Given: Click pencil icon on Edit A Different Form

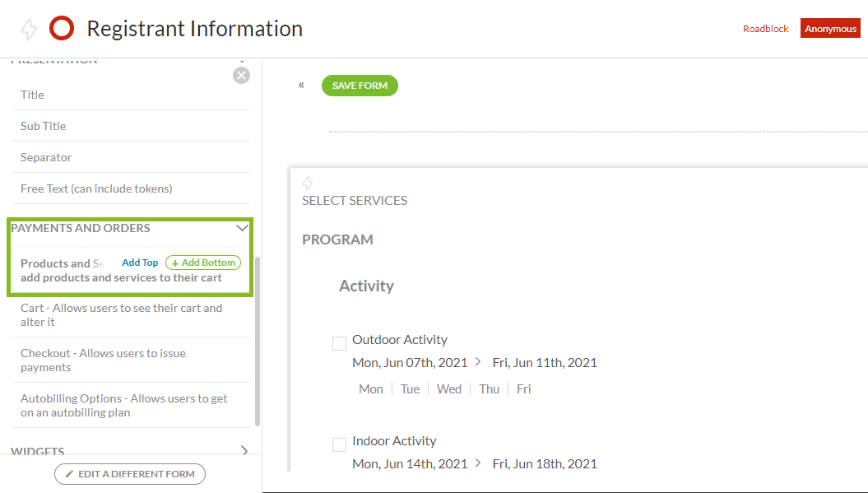Looking at the screenshot, I should [69, 474].
